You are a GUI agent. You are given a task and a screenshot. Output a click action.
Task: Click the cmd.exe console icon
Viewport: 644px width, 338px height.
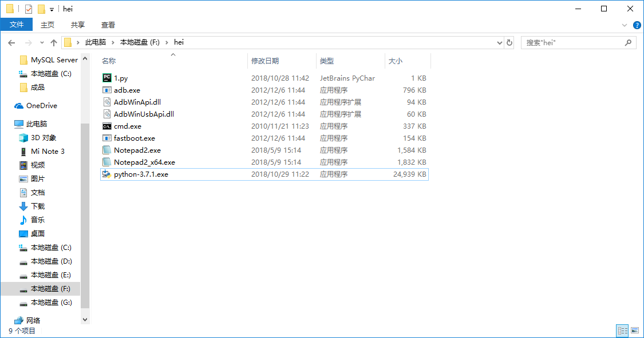(x=107, y=126)
